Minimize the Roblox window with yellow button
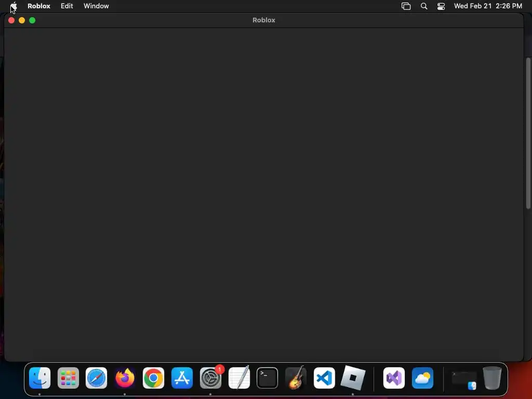 pos(22,20)
